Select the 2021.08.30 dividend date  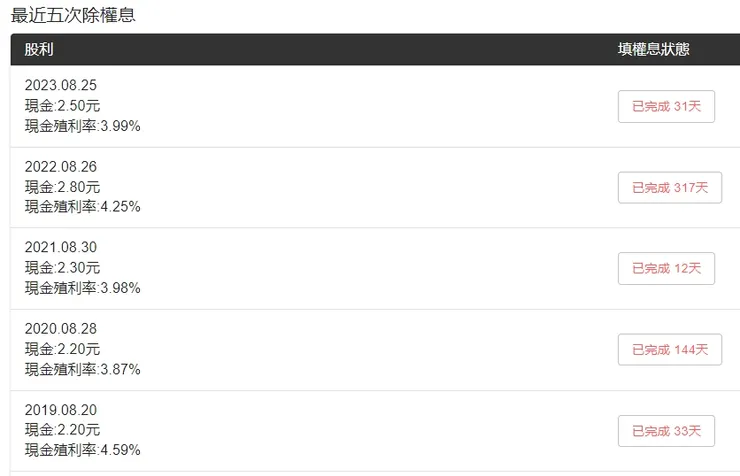tap(61, 248)
